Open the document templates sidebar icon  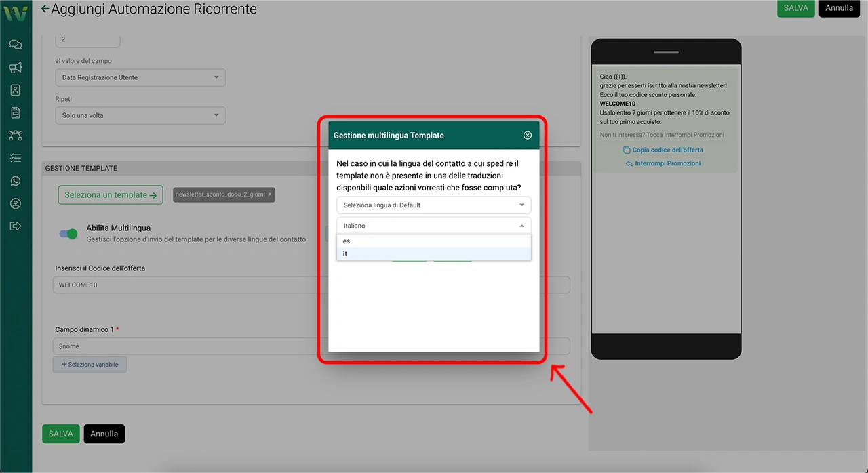coord(16,112)
